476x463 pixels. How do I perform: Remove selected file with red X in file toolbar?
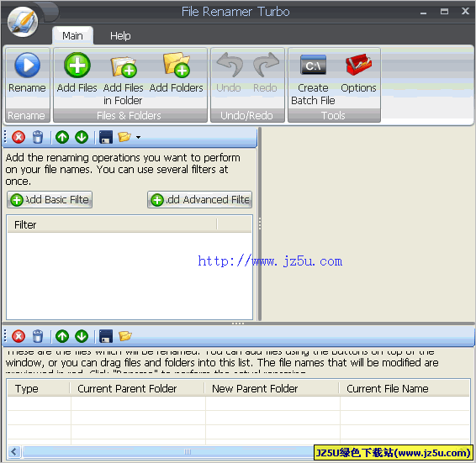click(x=19, y=336)
